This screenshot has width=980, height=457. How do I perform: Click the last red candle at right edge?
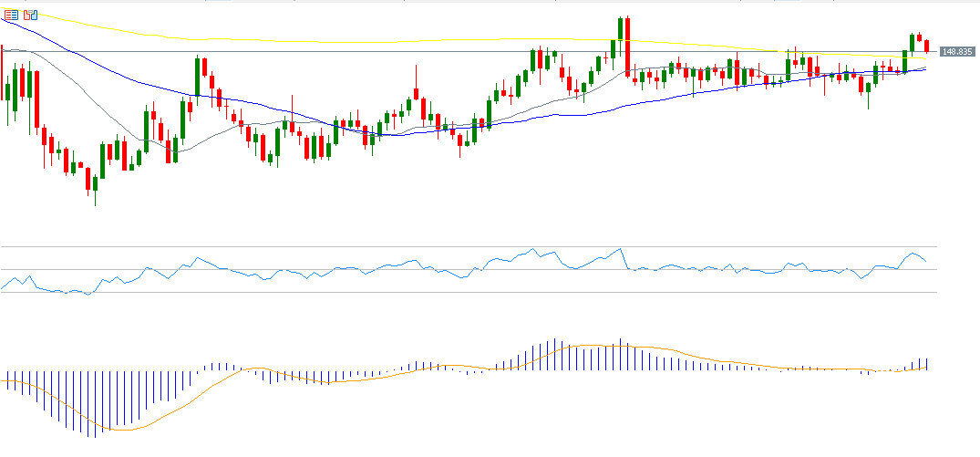pos(926,46)
